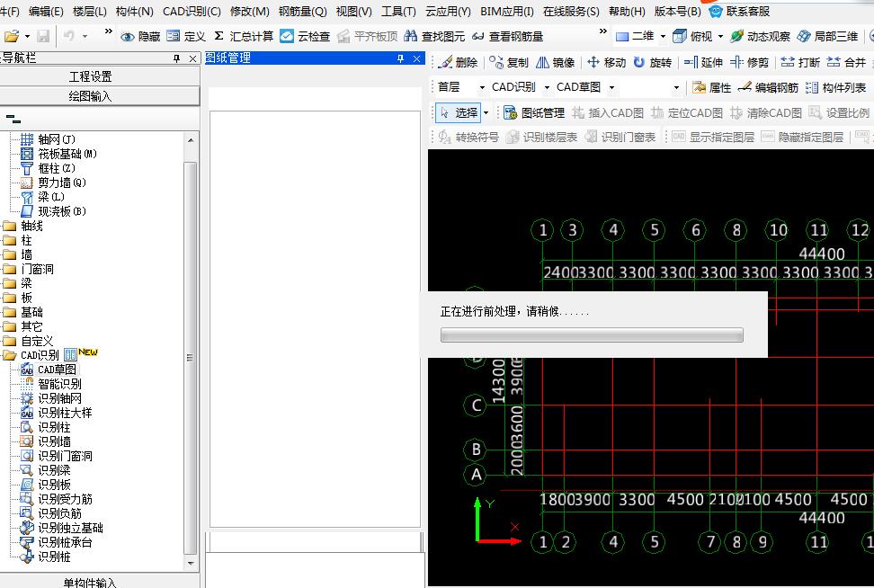The height and width of the screenshot is (588, 874).
Task: Select 识别轴网 in tree
Action: (x=59, y=398)
